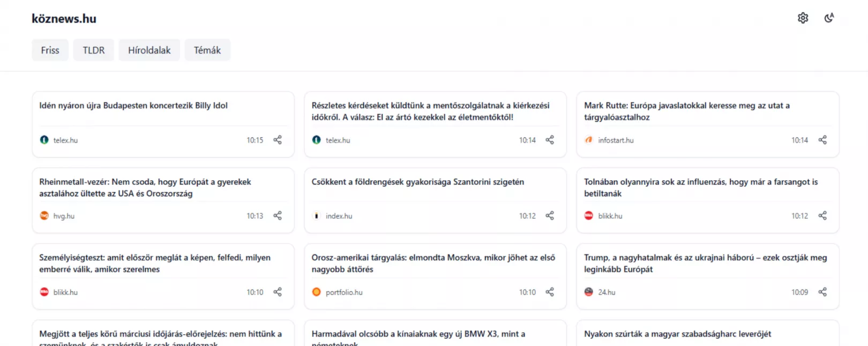Click telex.hu favicon on mentőszolgálat card
The image size is (868, 346).
pyautogui.click(x=317, y=140)
